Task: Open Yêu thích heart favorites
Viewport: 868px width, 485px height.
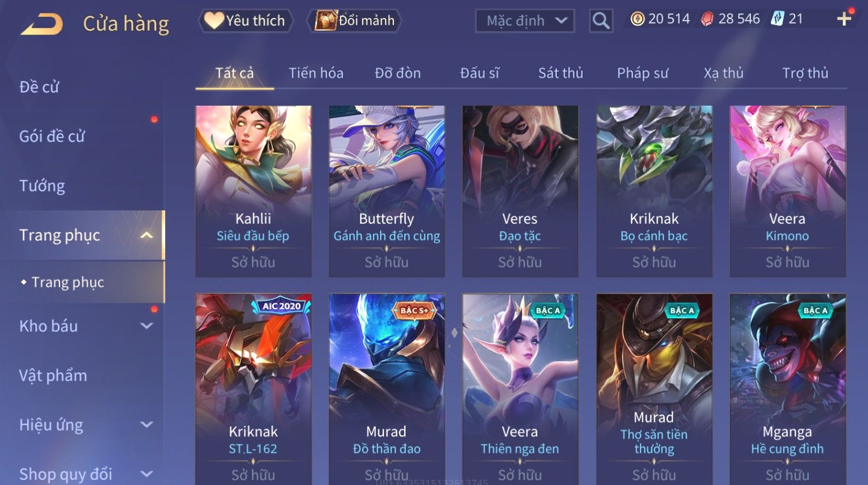Action: tap(245, 21)
